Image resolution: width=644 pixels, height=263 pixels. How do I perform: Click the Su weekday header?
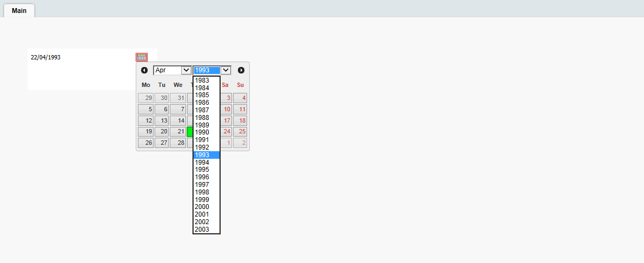point(240,85)
